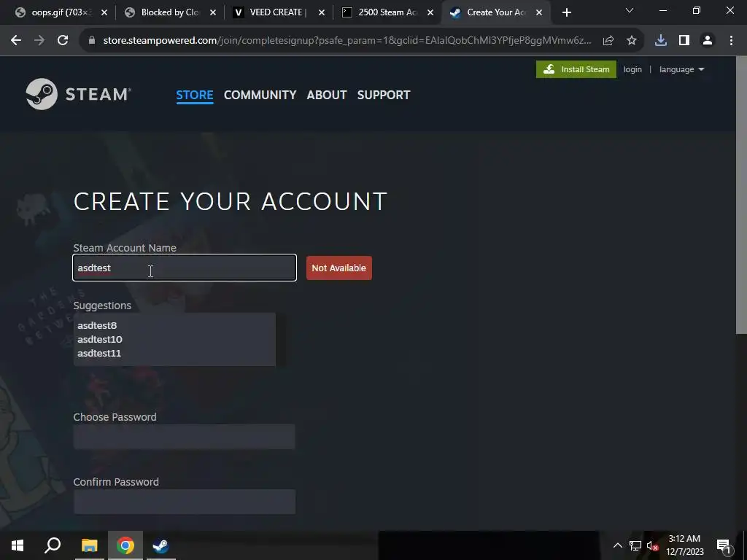The width and height of the screenshot is (747, 560).
Task: Close the oops.gif tab
Action: point(104,12)
